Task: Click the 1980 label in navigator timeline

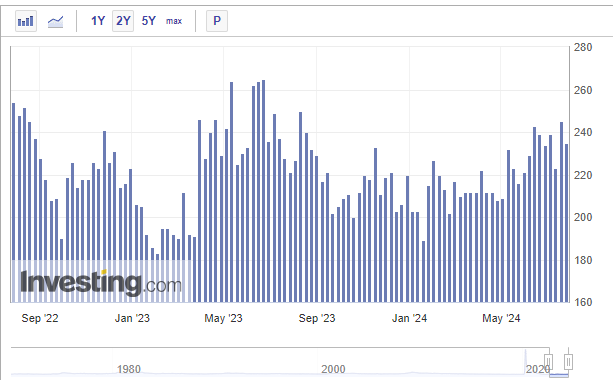Action: [x=129, y=369]
